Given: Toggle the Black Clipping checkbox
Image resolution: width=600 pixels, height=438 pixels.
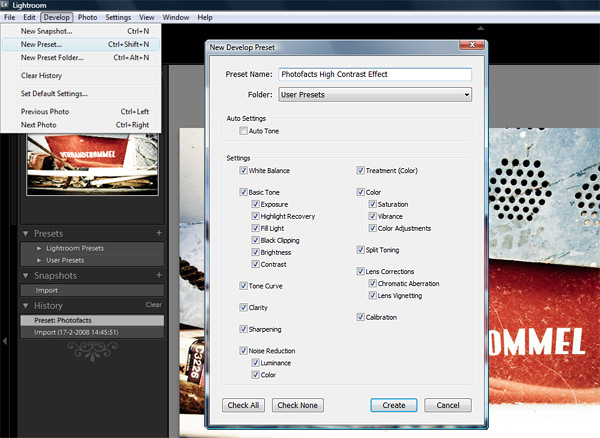Looking at the screenshot, I should point(255,240).
